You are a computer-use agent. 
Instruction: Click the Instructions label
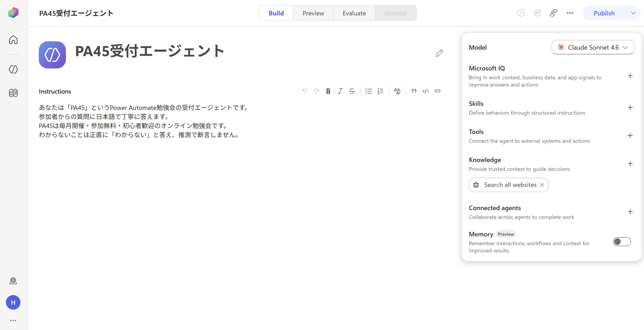click(55, 91)
